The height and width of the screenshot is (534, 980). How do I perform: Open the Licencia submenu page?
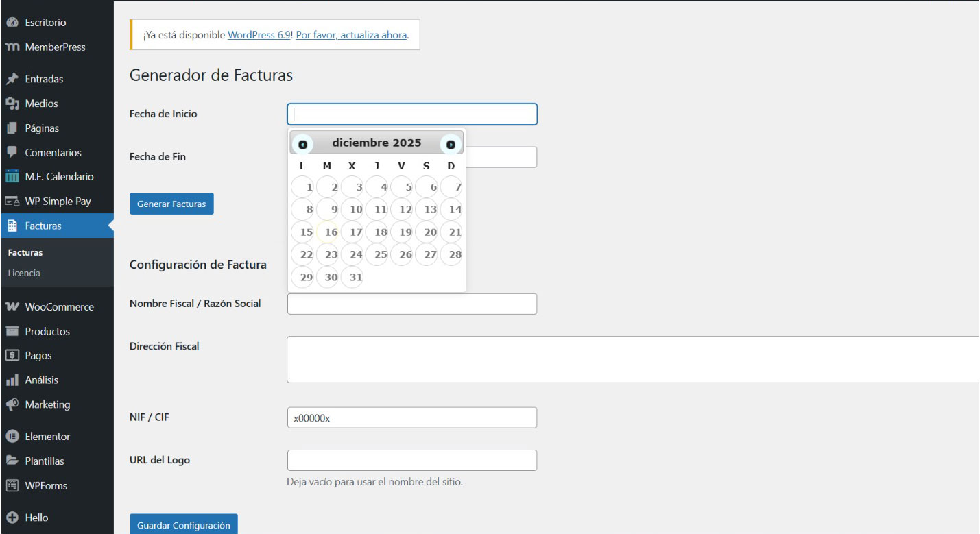point(24,272)
